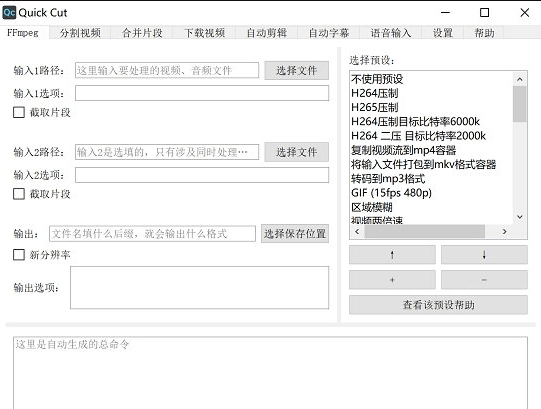541x409 pixels.
Task: Focus the generated total command text area
Action: click(270, 373)
